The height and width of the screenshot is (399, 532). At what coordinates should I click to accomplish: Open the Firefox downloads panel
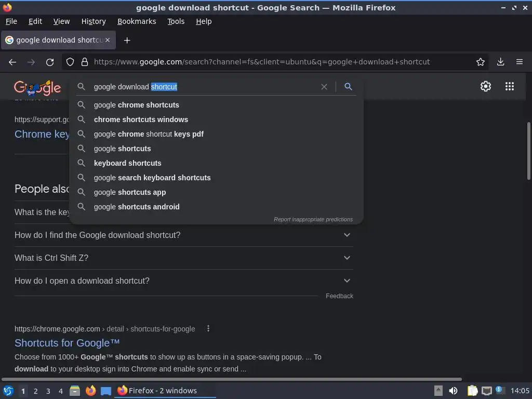[500, 62]
